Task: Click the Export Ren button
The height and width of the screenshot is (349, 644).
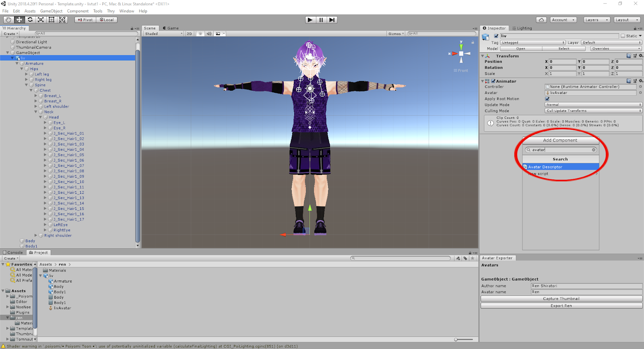Action: [x=561, y=306]
